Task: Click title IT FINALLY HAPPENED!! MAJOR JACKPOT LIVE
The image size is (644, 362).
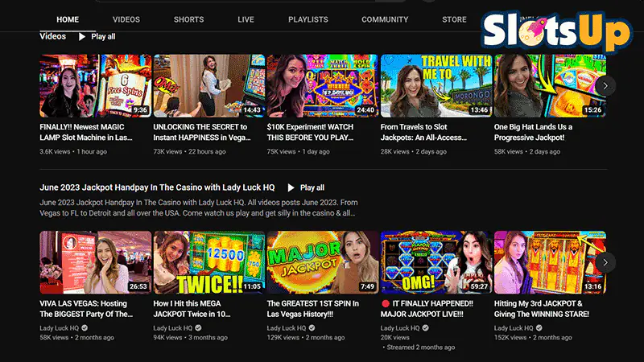Action: coord(427,309)
